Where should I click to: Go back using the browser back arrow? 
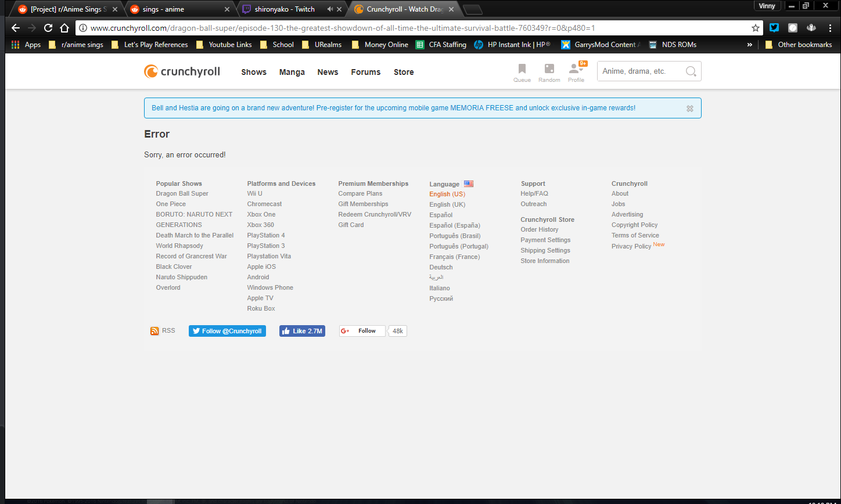[x=16, y=28]
